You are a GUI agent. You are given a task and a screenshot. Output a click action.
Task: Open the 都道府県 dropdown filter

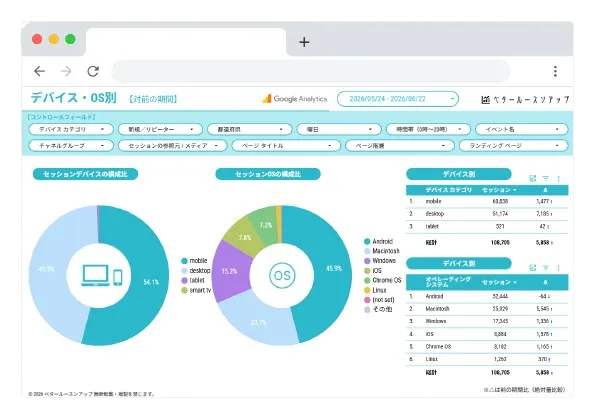[x=250, y=129]
